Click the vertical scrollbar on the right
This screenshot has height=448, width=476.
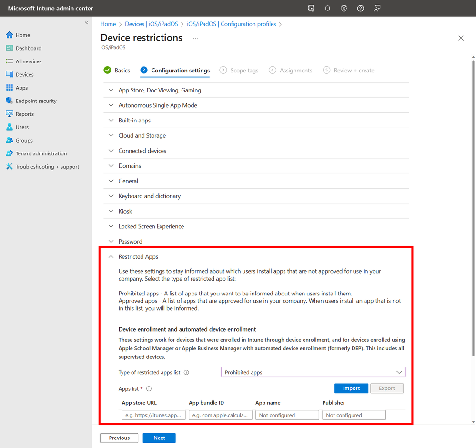tap(473, 208)
